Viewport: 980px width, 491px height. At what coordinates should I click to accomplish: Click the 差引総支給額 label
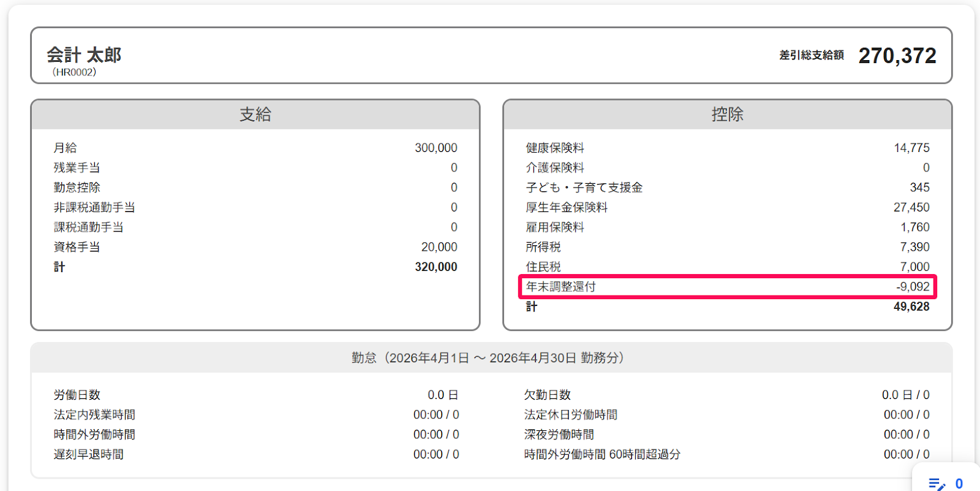tap(812, 55)
